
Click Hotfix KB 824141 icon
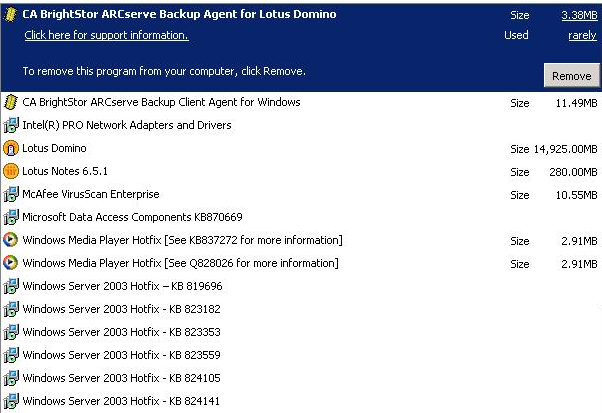click(x=11, y=401)
